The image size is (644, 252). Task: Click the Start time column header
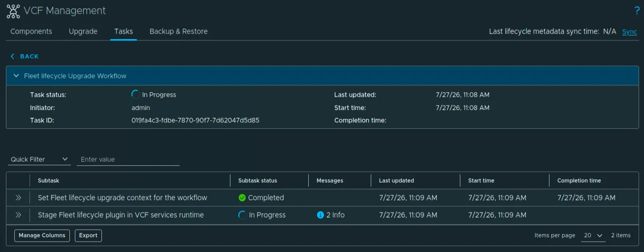481,180
